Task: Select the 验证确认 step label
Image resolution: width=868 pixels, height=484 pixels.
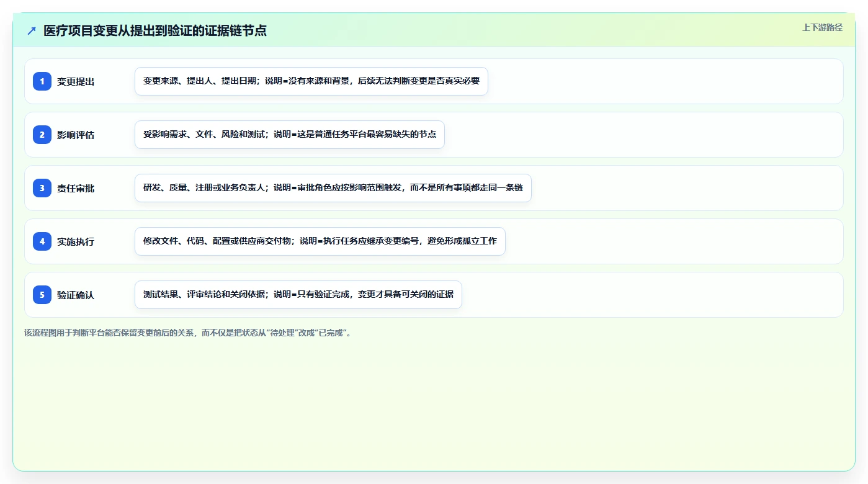Action: (76, 295)
